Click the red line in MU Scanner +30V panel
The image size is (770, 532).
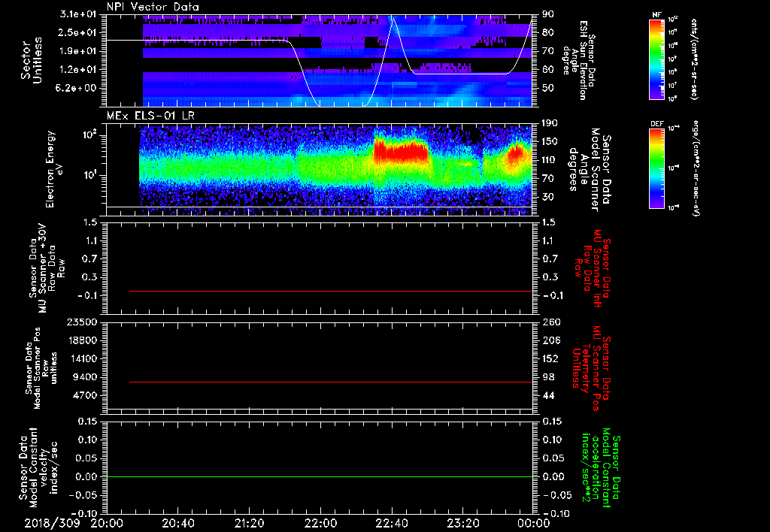(x=331, y=291)
